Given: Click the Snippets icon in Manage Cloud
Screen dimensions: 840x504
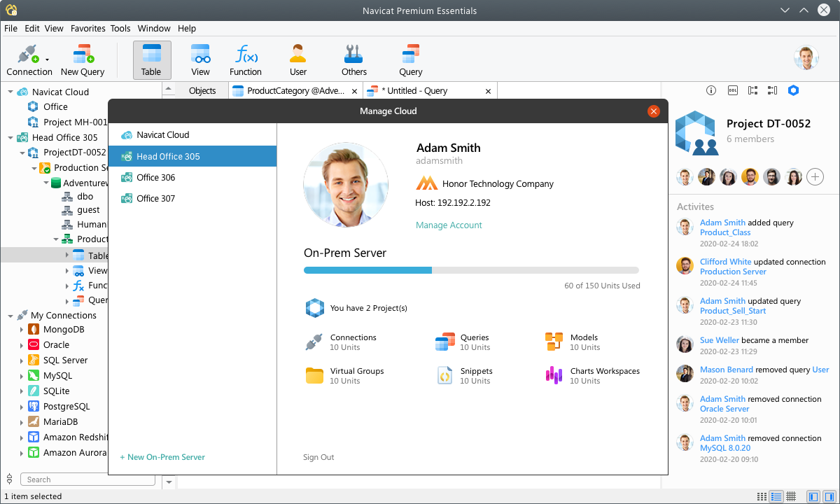Looking at the screenshot, I should (445, 376).
